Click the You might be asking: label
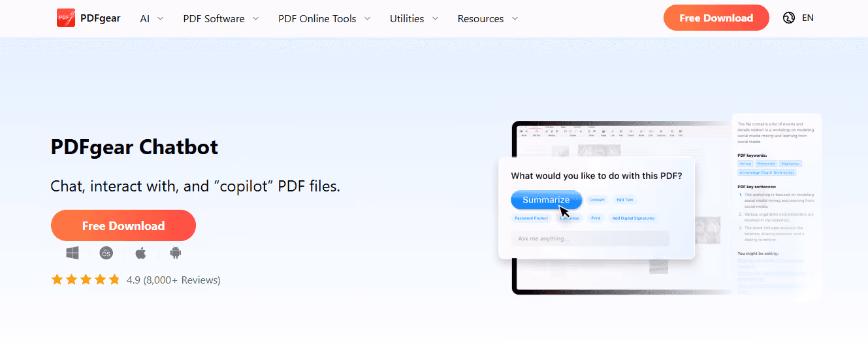Screen dimensions: 868x343 758,253
